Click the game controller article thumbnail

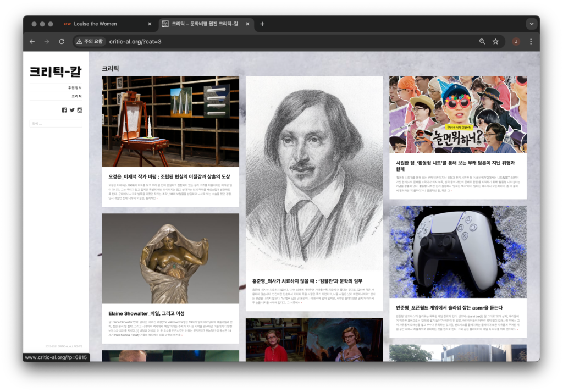tap(457, 251)
